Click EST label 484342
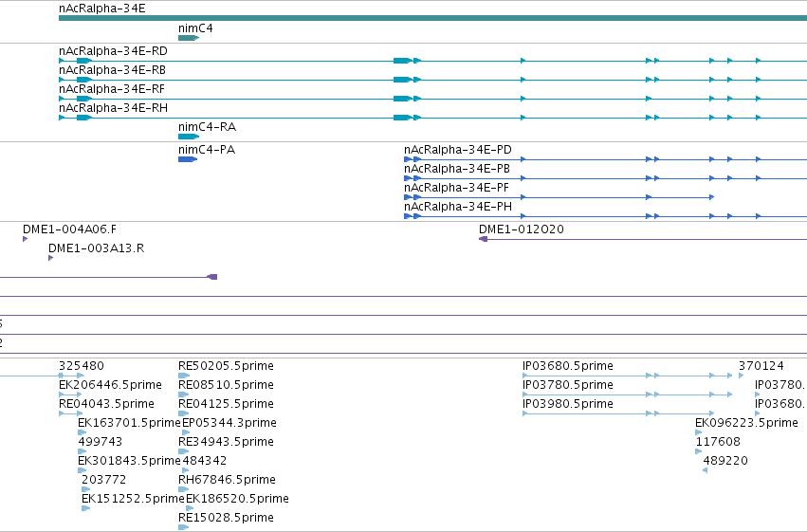The width and height of the screenshot is (807, 532). (204, 461)
